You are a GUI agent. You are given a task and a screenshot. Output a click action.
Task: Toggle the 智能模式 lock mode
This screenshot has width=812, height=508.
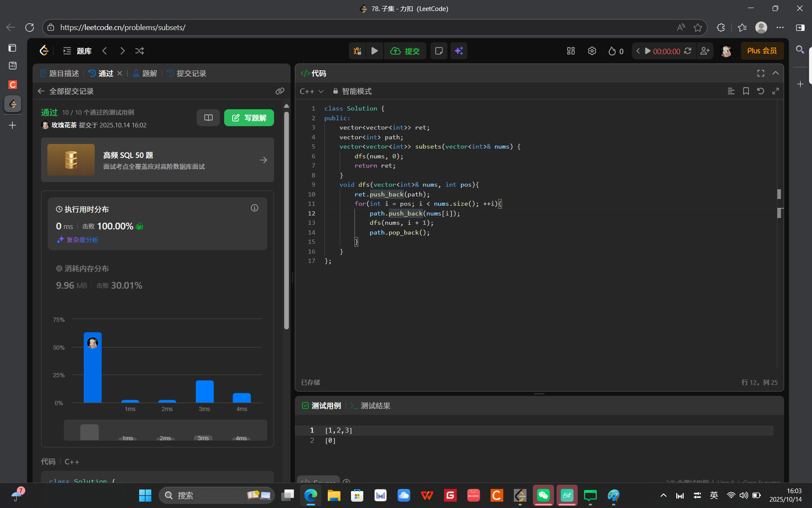(x=352, y=91)
